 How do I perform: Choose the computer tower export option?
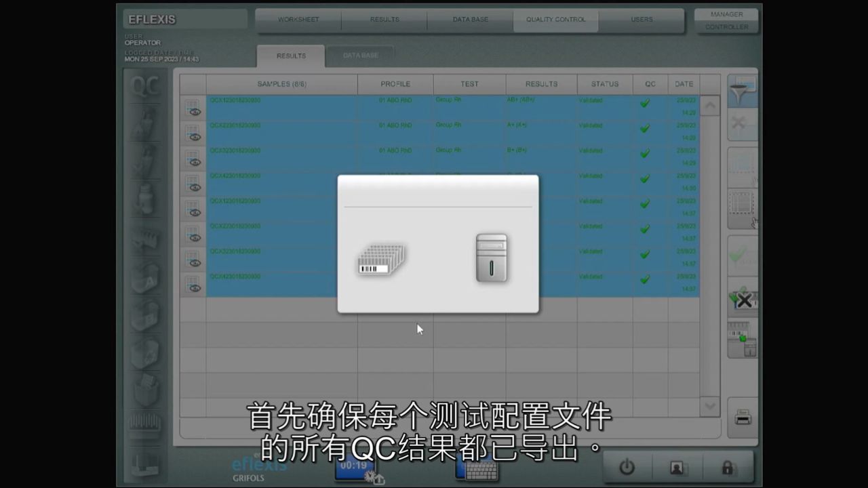click(x=492, y=258)
